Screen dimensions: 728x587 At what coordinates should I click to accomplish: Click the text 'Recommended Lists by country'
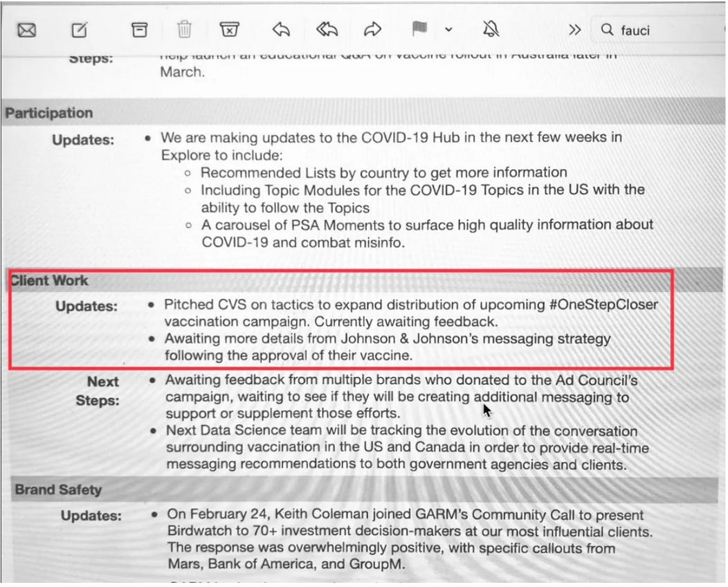pyautogui.click(x=305, y=173)
